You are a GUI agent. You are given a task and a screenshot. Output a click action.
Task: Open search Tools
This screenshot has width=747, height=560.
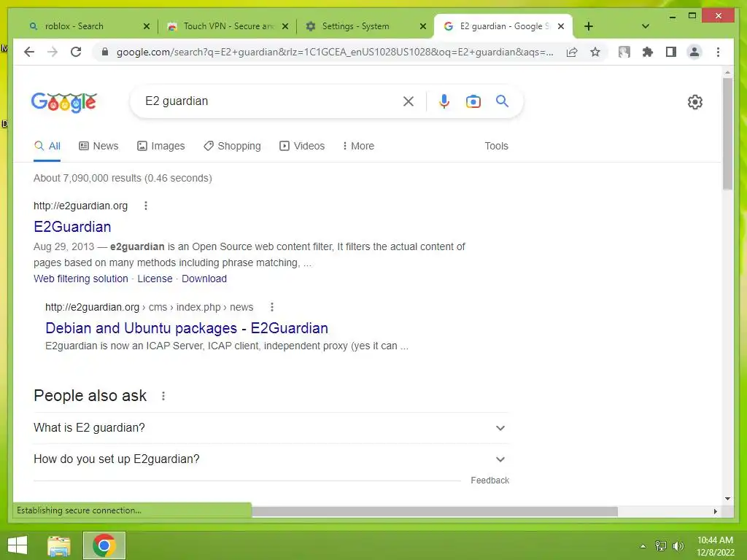(496, 146)
